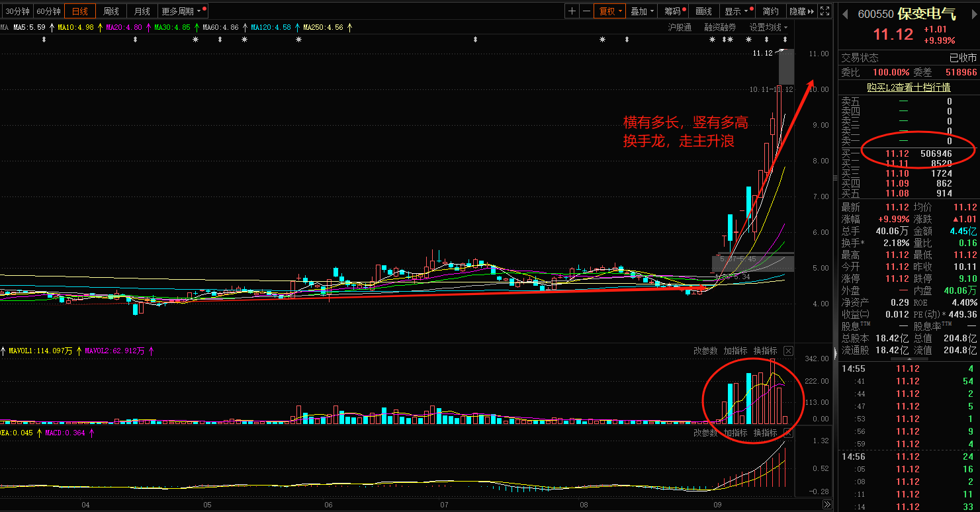Click 改参数 in MACD panel
Screen dimensions: 980x512
coord(705,433)
